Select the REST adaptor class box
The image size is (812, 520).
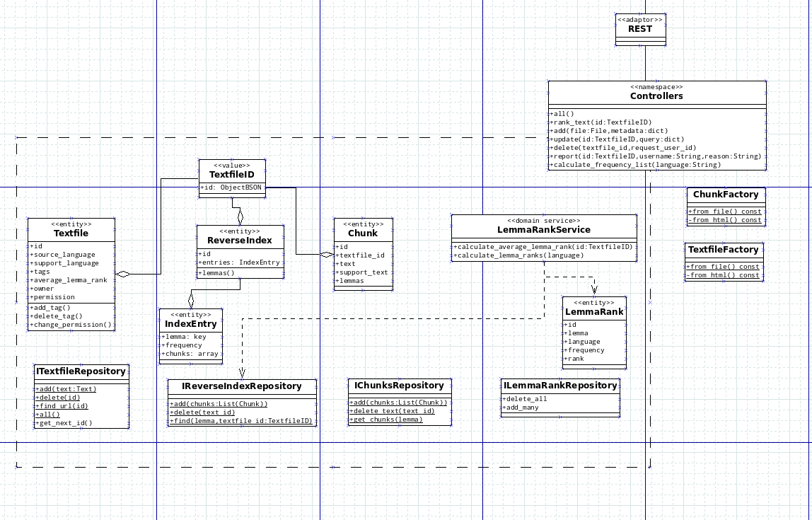click(x=640, y=28)
